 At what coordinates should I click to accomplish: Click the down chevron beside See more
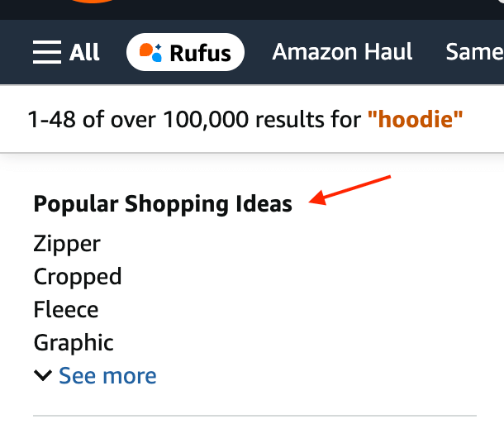point(43,376)
